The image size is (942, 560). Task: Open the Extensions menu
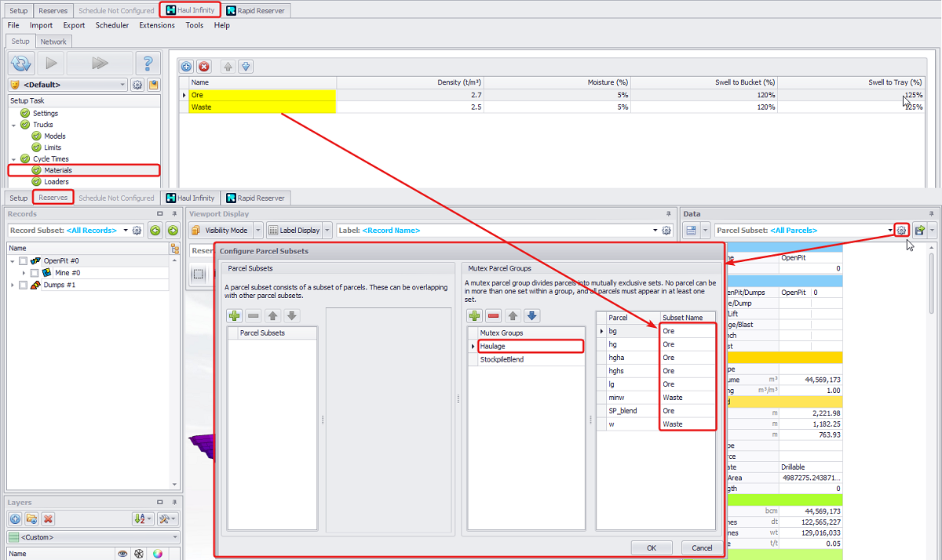click(157, 25)
